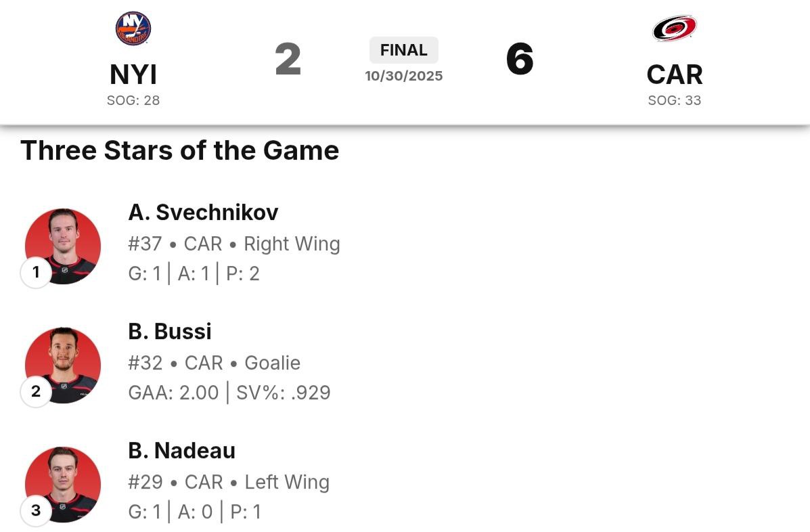Click the 10/30/2025 game date
This screenshot has width=810, height=532.
coord(404,76)
